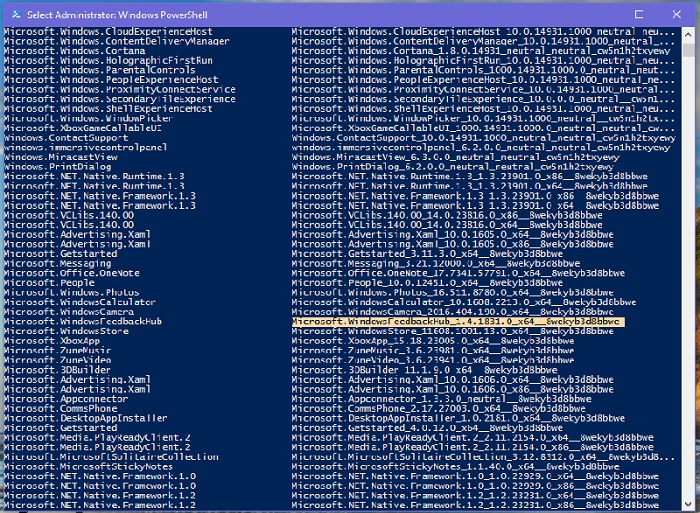
Task: Click the title 'Select Administrator: Windows PowerShell'
Action: (117, 15)
